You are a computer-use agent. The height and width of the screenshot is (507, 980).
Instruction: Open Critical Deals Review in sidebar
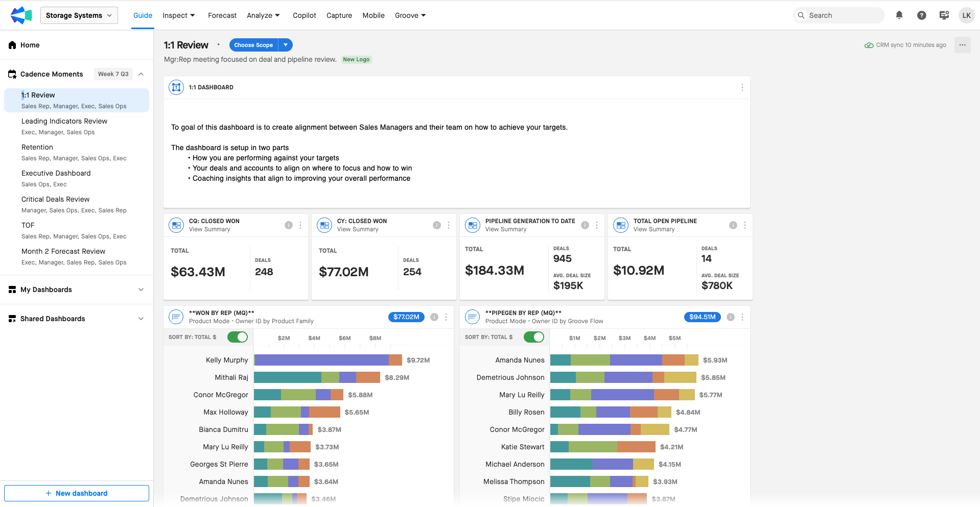55,199
